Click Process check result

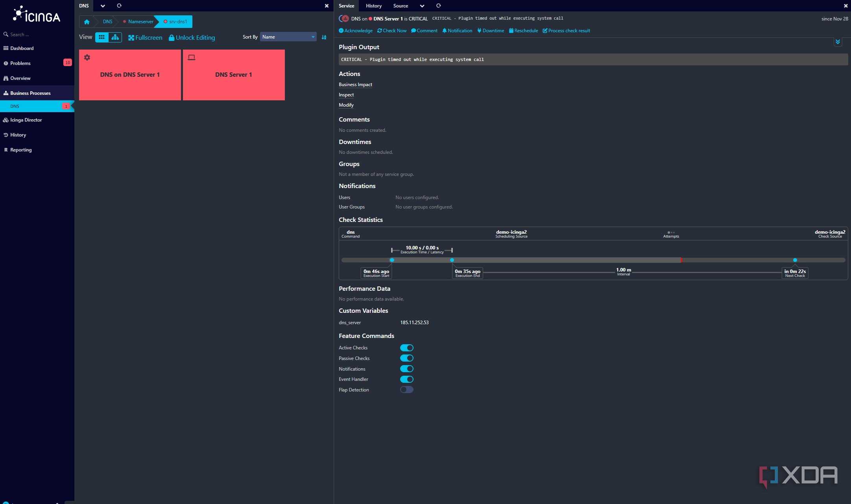566,31
